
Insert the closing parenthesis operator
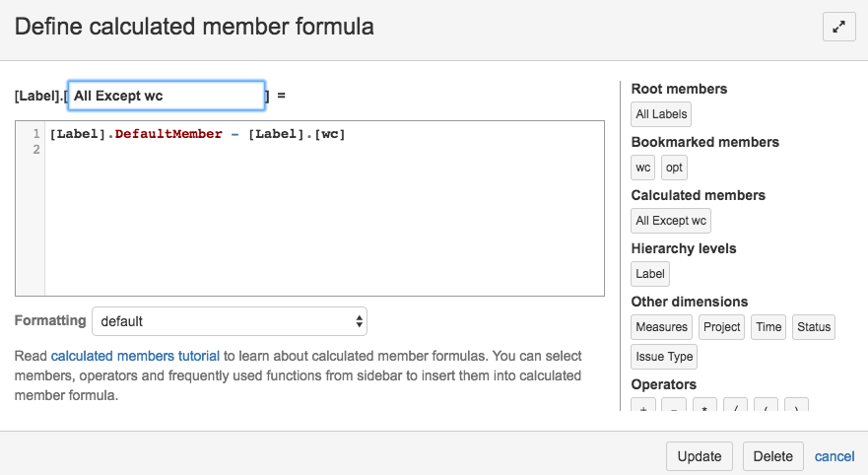pos(796,406)
